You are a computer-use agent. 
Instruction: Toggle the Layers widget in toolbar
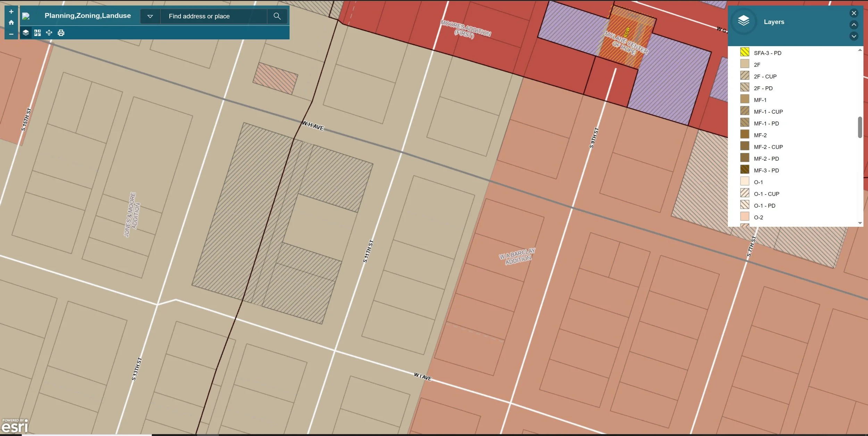26,33
